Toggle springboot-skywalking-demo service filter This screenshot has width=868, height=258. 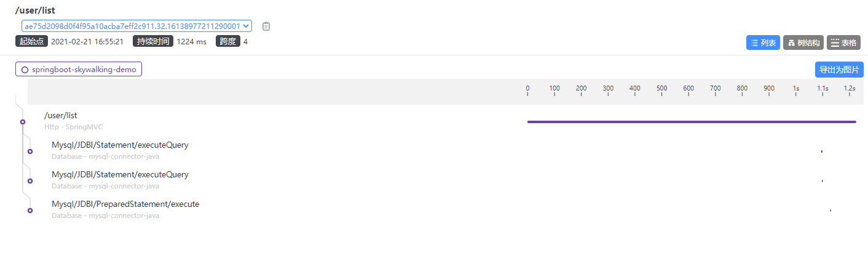79,70
